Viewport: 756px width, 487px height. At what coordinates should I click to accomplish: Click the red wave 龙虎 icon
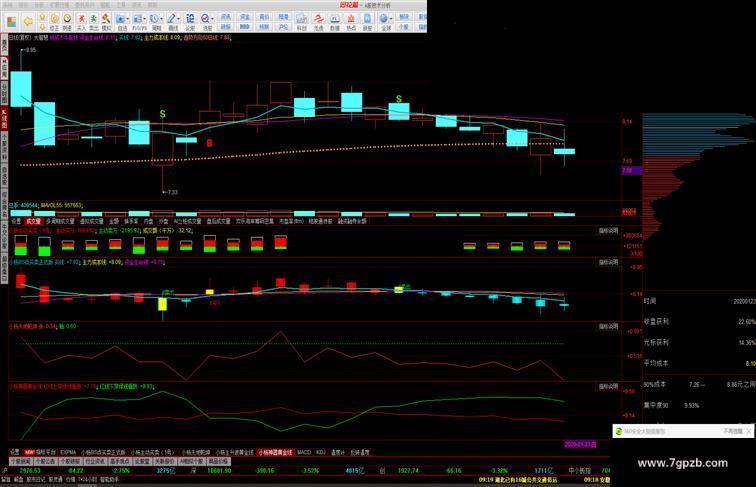click(318, 22)
